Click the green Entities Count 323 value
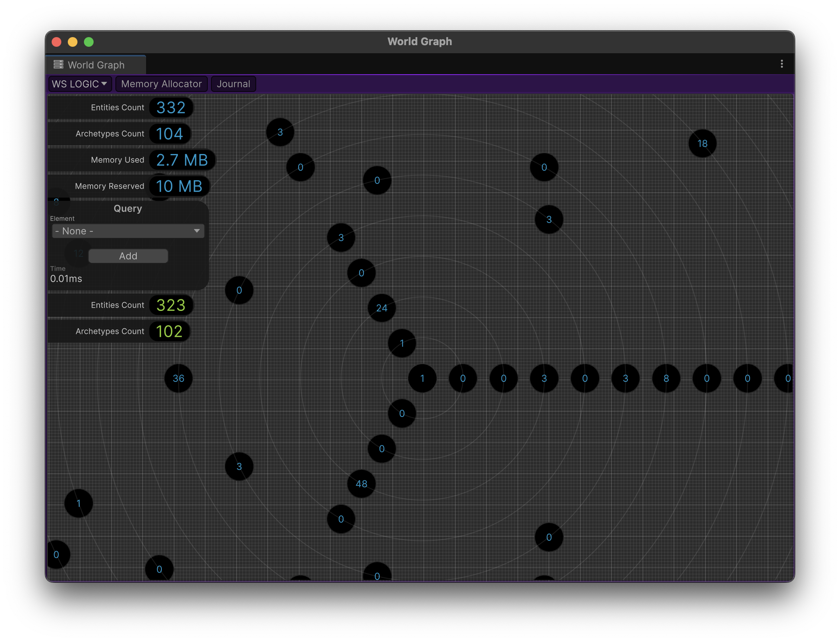840x642 pixels. pyautogui.click(x=171, y=305)
